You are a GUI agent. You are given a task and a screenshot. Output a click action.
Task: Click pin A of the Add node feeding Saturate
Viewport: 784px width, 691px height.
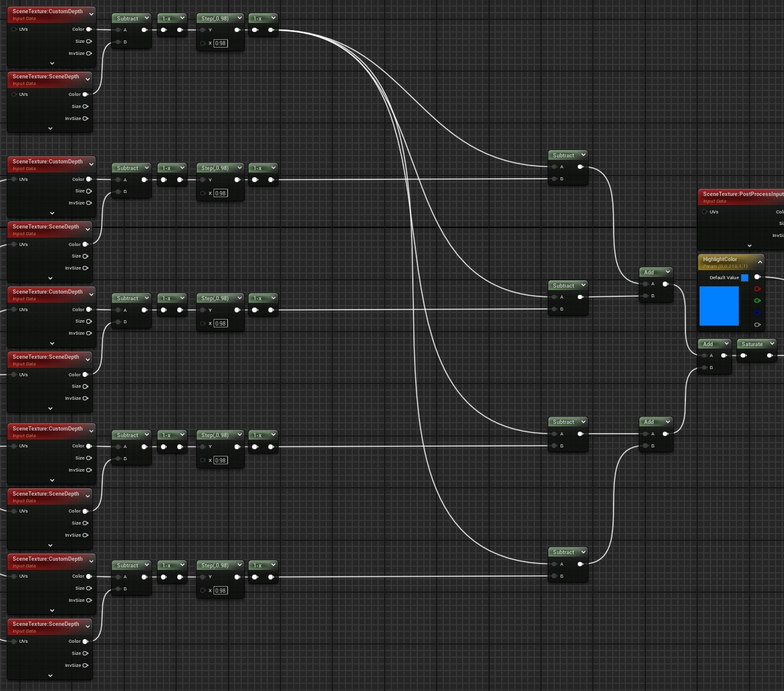[704, 356]
